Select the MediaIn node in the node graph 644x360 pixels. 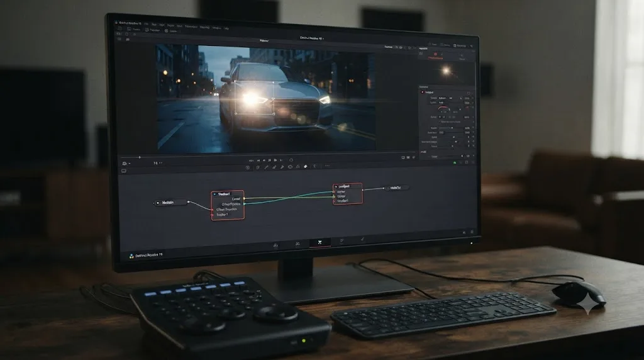(x=171, y=203)
